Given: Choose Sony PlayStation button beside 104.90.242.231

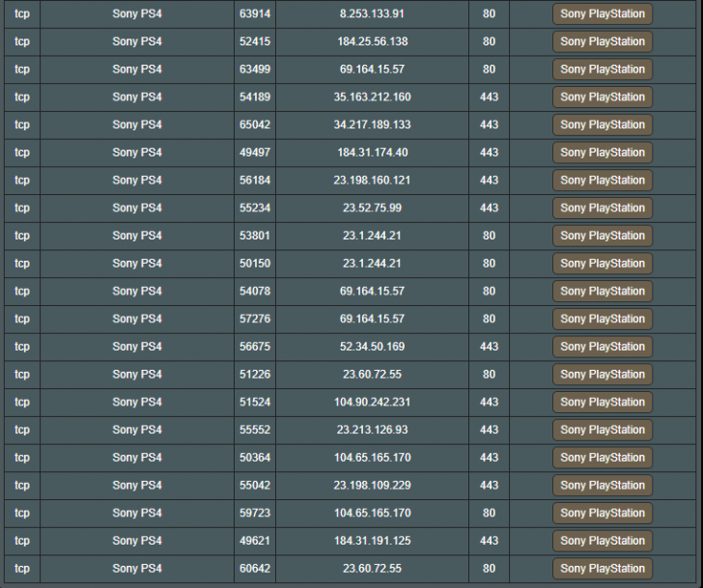Looking at the screenshot, I should [603, 403].
